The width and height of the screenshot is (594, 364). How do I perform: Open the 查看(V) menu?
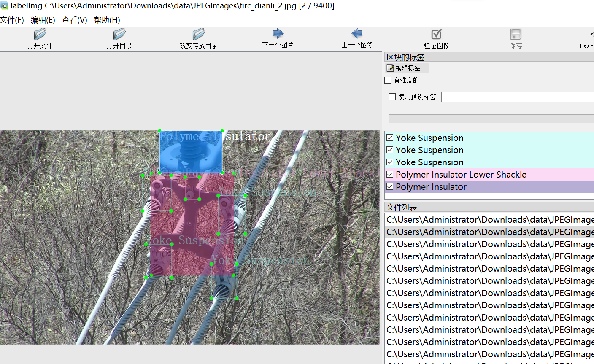(75, 20)
